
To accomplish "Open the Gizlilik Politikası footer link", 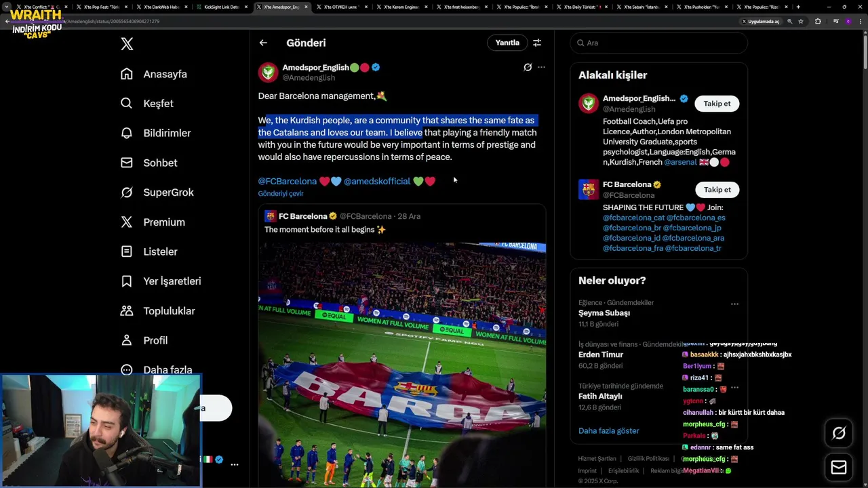I will click(x=648, y=459).
